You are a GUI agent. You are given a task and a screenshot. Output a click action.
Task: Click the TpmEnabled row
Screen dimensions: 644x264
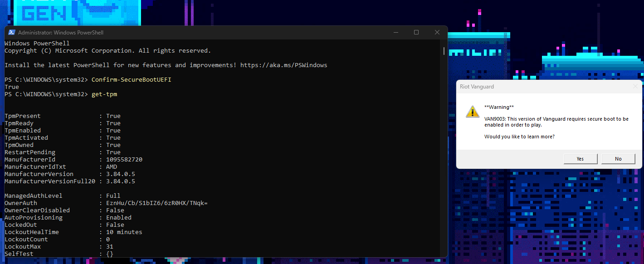[x=63, y=131]
